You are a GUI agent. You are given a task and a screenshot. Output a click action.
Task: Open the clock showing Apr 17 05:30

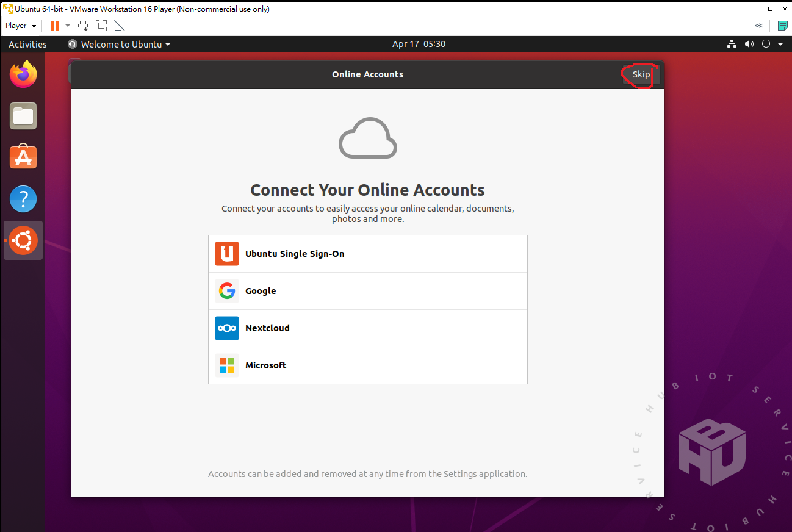point(419,44)
